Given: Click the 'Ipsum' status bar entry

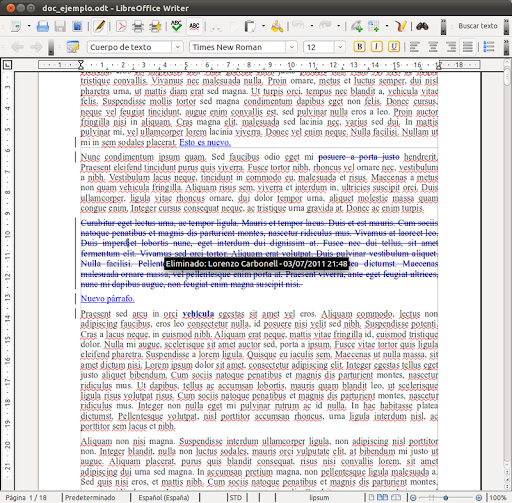Looking at the screenshot, I should coord(319,498).
